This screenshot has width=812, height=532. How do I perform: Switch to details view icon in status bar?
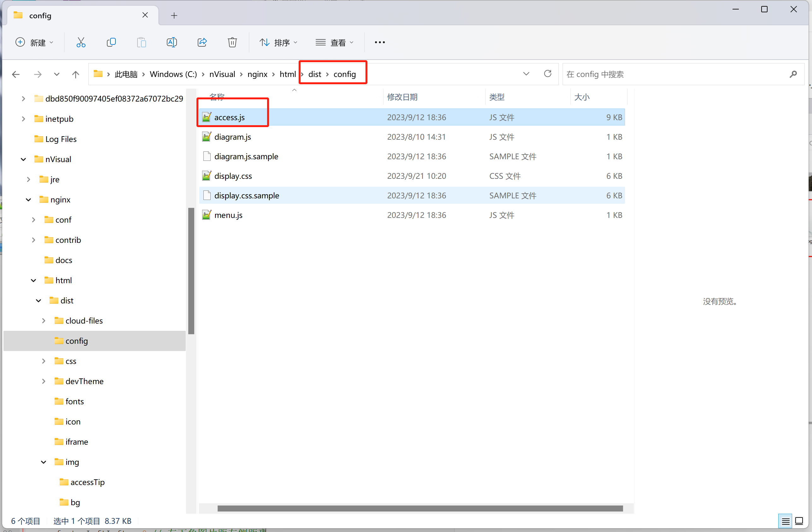[x=786, y=521]
